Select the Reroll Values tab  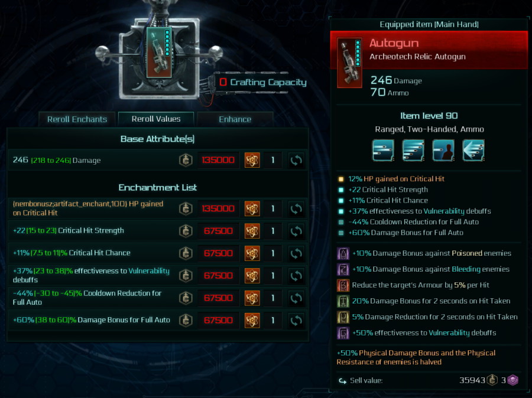click(156, 119)
